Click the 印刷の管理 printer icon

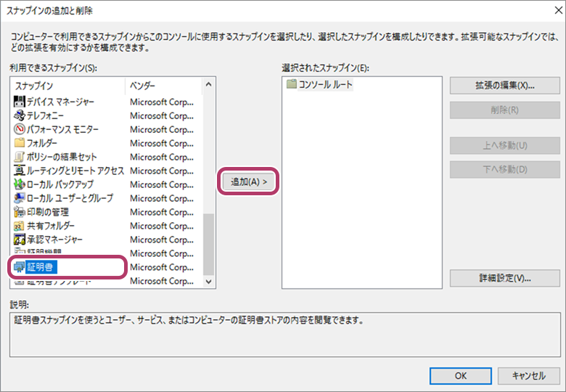19,212
